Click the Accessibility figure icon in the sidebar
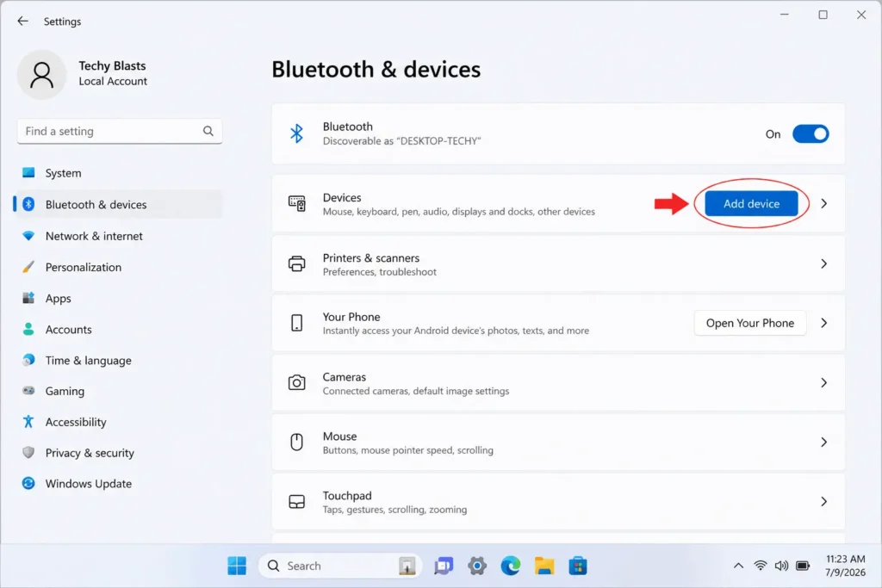 pos(28,422)
